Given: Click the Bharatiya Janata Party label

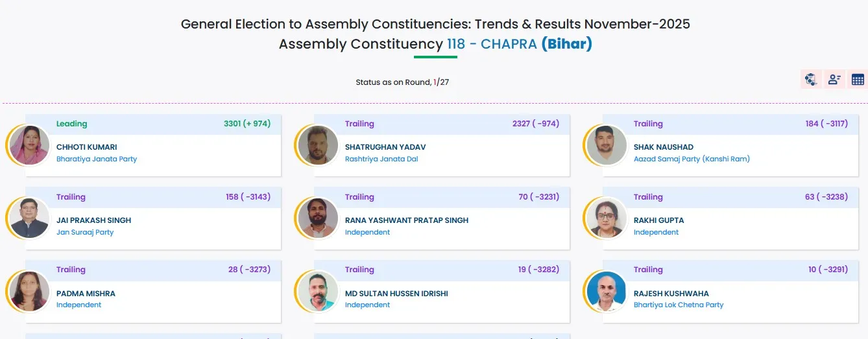Looking at the screenshot, I should tap(97, 159).
